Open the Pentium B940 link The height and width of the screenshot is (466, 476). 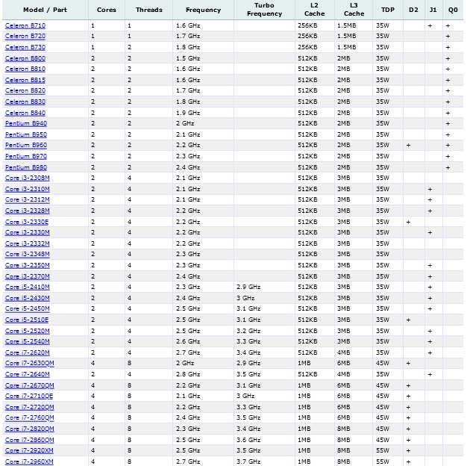(x=26, y=123)
